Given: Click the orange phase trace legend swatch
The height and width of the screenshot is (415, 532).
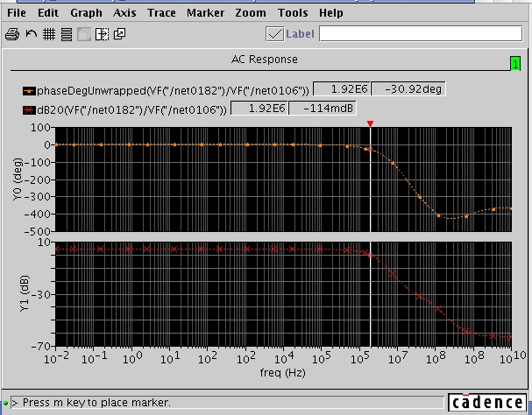Looking at the screenshot, I should (29, 91).
